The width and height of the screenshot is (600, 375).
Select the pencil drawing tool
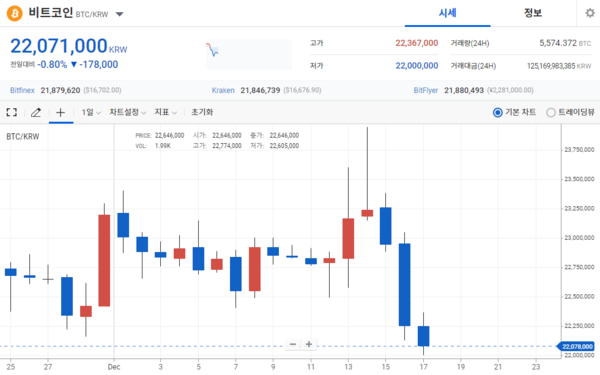coord(36,112)
